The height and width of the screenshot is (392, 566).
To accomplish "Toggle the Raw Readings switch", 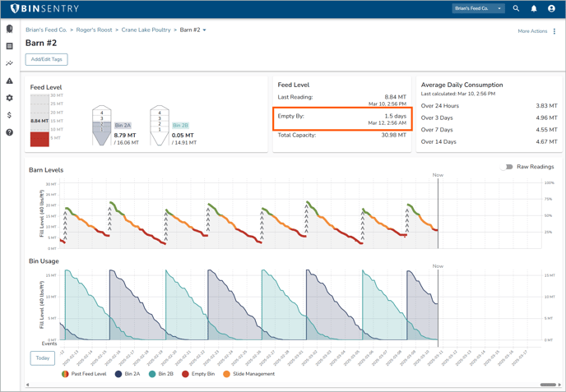I will 507,167.
